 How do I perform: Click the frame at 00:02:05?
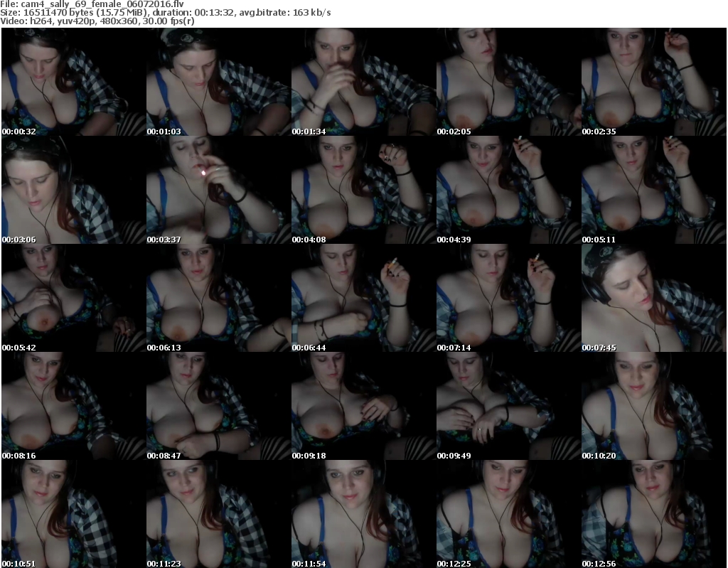(508, 82)
